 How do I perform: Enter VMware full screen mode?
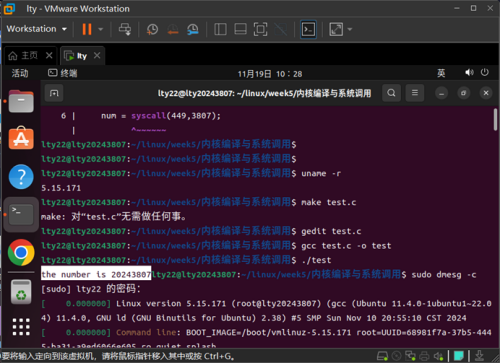coord(260,29)
